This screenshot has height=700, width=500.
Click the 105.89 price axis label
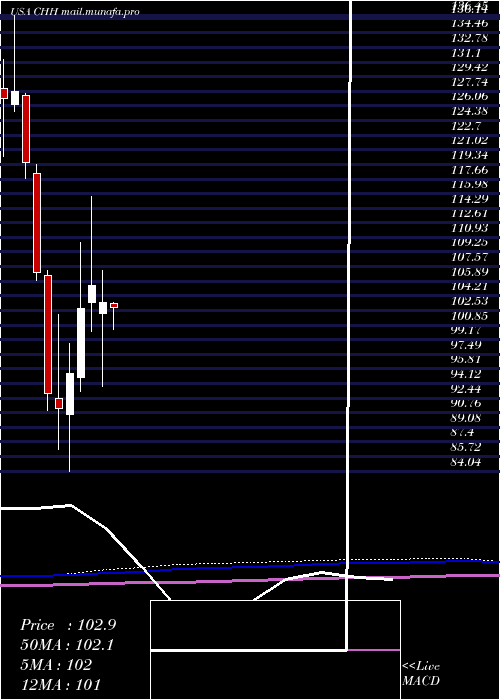pyautogui.click(x=470, y=272)
